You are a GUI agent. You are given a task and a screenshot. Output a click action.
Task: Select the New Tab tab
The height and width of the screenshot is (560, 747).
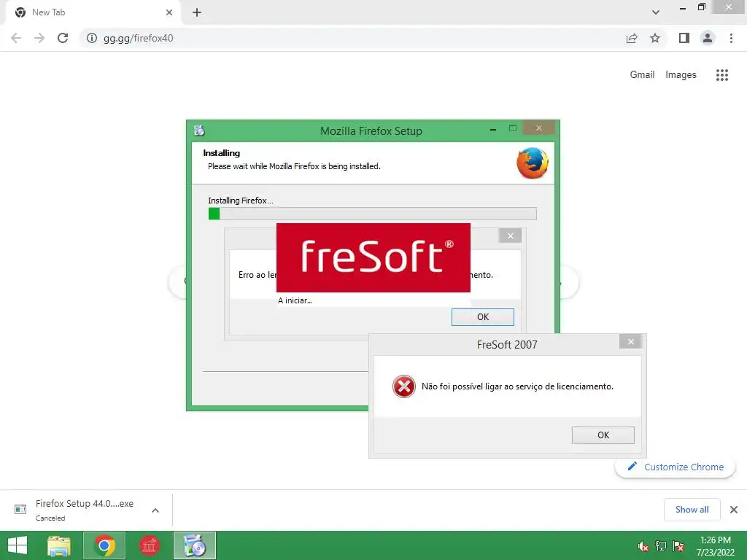click(x=93, y=12)
